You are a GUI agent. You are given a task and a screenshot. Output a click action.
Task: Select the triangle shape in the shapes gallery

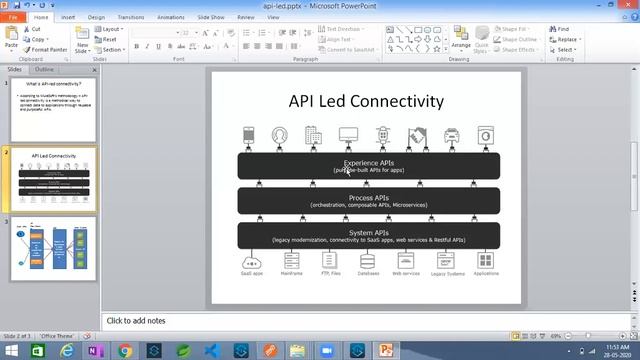tap(390, 40)
